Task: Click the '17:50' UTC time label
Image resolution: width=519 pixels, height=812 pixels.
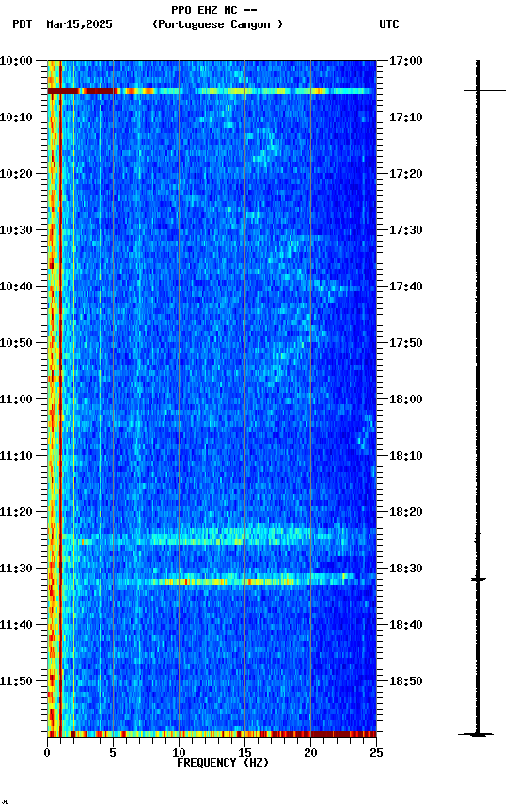Action: [405, 343]
